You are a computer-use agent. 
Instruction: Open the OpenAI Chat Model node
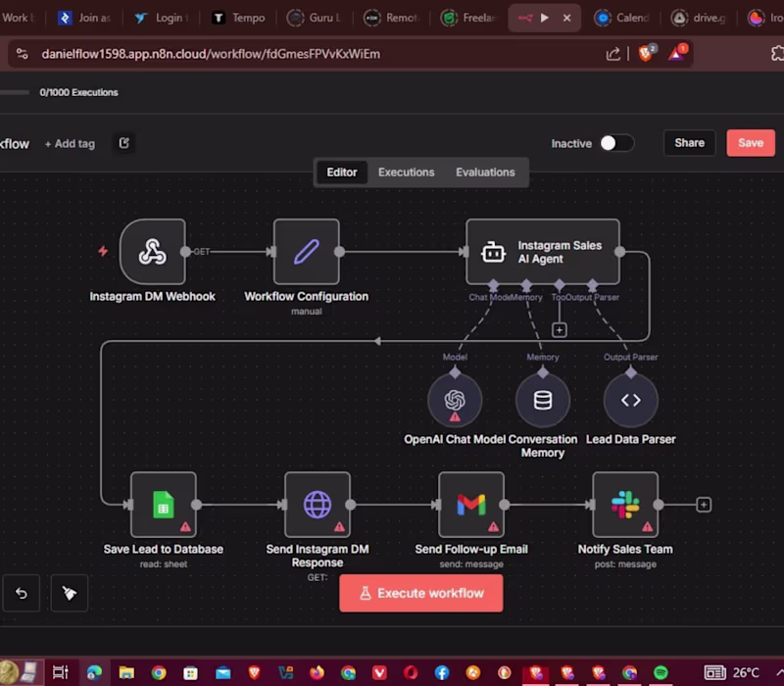click(455, 400)
